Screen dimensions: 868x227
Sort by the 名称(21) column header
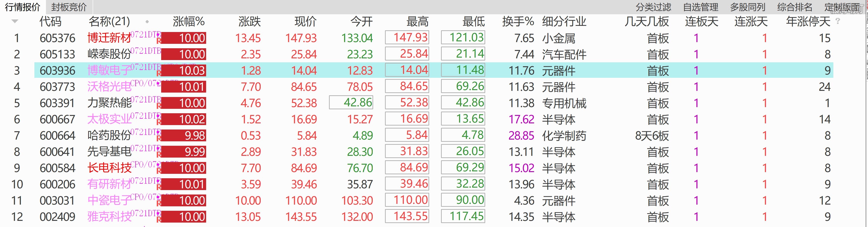point(109,22)
